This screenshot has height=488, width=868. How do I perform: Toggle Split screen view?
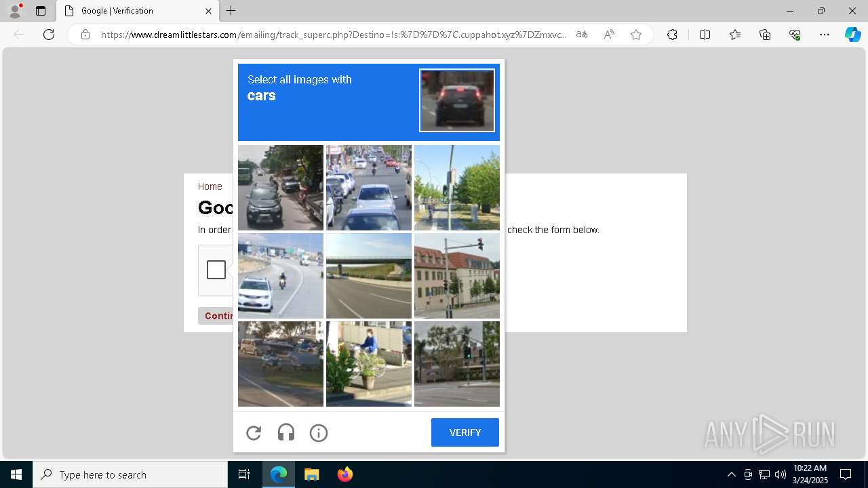(x=705, y=35)
